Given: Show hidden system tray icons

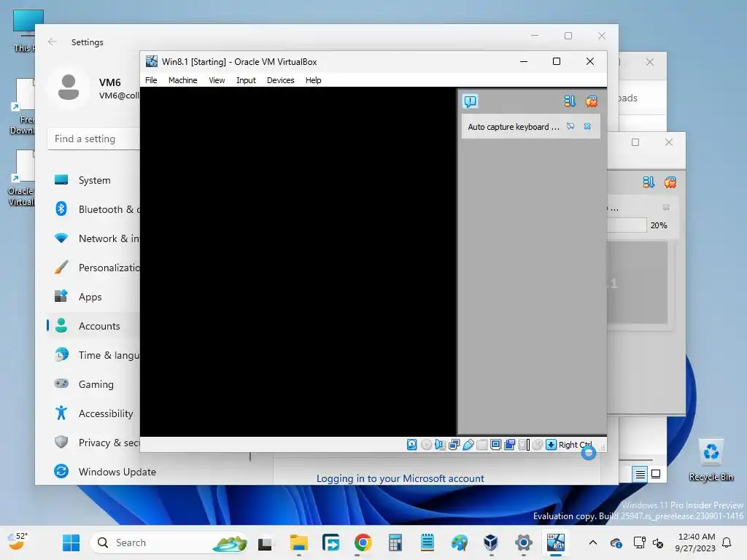Looking at the screenshot, I should (x=592, y=542).
